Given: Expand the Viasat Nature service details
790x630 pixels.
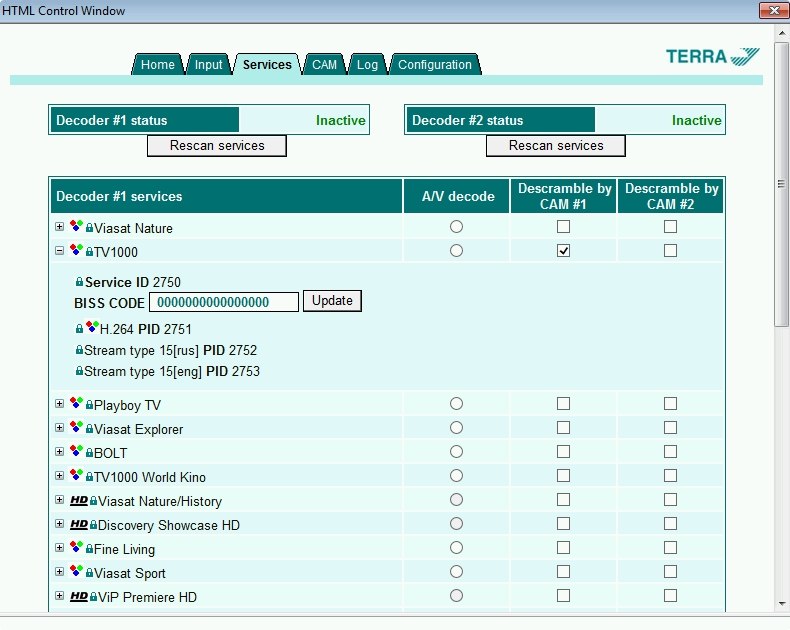Looking at the screenshot, I should (x=59, y=227).
